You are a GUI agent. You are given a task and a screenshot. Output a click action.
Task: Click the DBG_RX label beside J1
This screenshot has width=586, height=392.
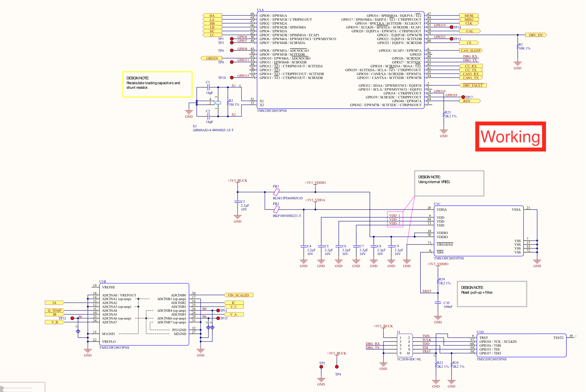[x=373, y=344]
